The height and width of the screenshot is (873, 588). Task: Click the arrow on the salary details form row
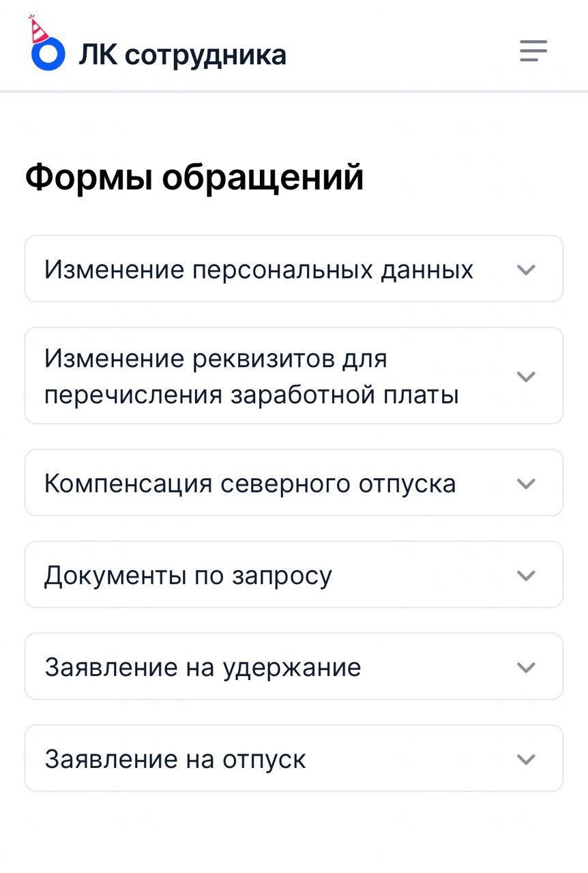tap(525, 375)
